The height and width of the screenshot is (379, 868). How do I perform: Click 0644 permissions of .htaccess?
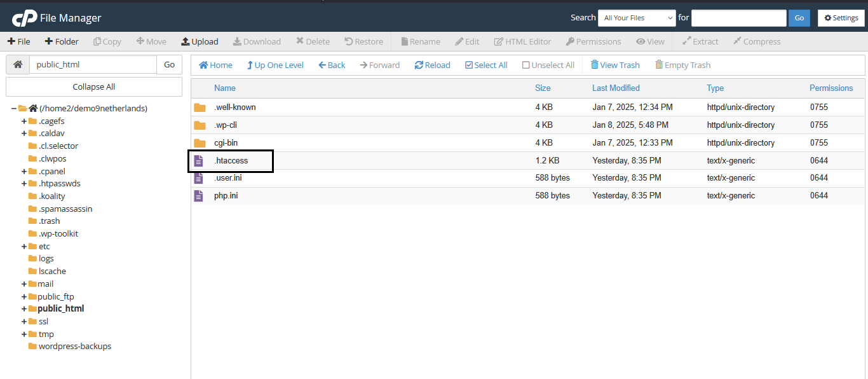tap(819, 160)
